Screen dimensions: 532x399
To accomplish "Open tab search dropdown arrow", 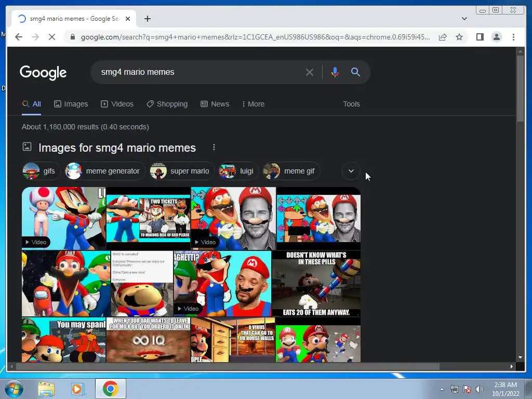I will coord(464,19).
